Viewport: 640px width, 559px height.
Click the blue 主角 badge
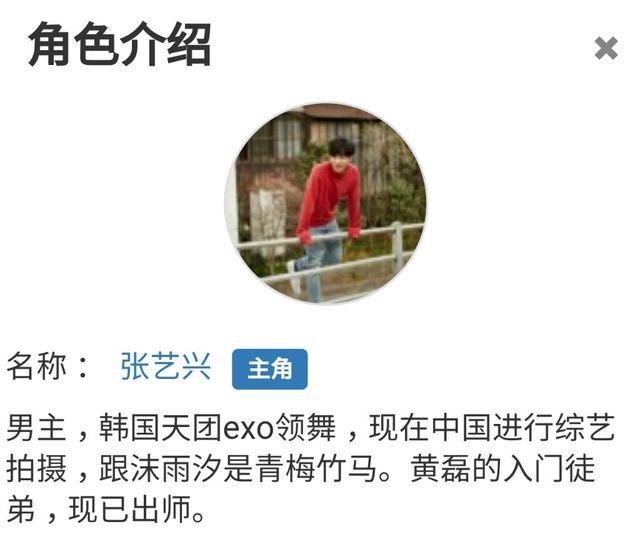tap(269, 369)
